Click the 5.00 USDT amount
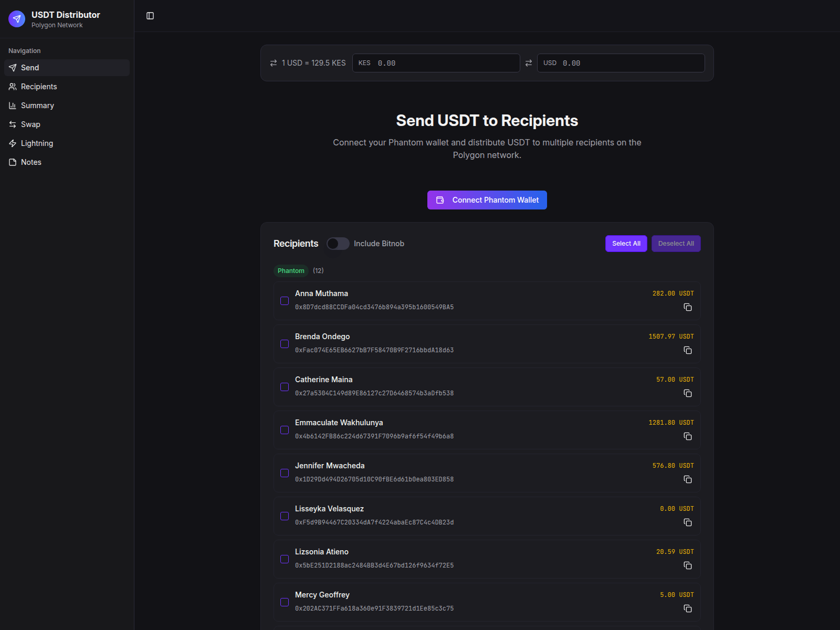The image size is (840, 630). [677, 595]
